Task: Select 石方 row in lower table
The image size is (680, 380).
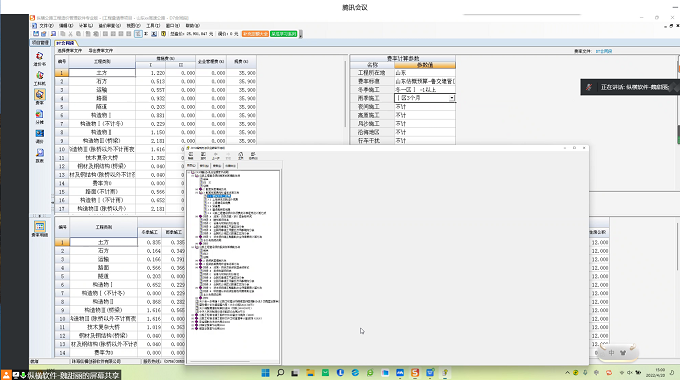Action: click(121, 251)
